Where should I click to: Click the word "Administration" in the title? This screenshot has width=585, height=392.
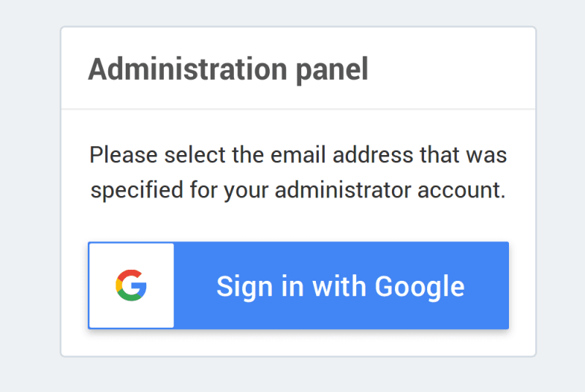(183, 69)
